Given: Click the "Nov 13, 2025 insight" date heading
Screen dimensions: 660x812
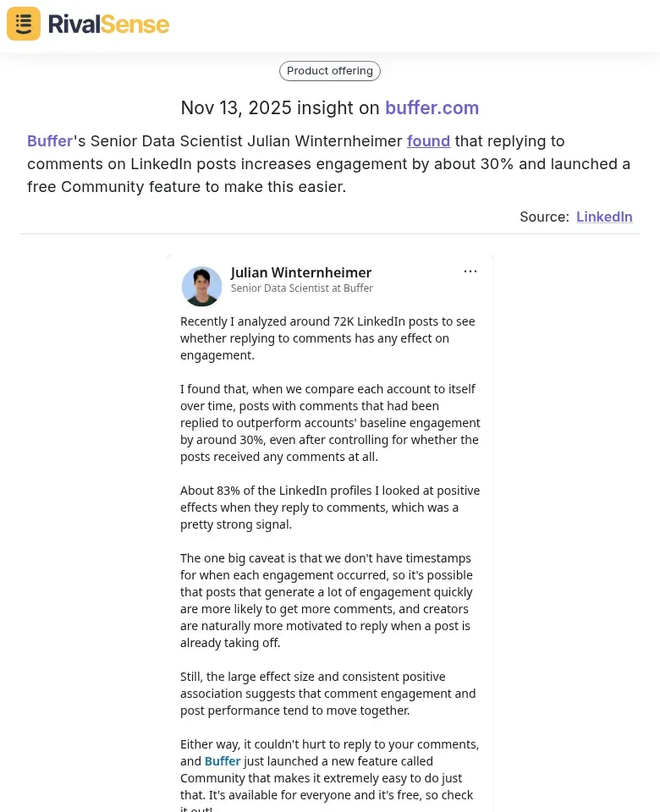Looking at the screenshot, I should [282, 107].
